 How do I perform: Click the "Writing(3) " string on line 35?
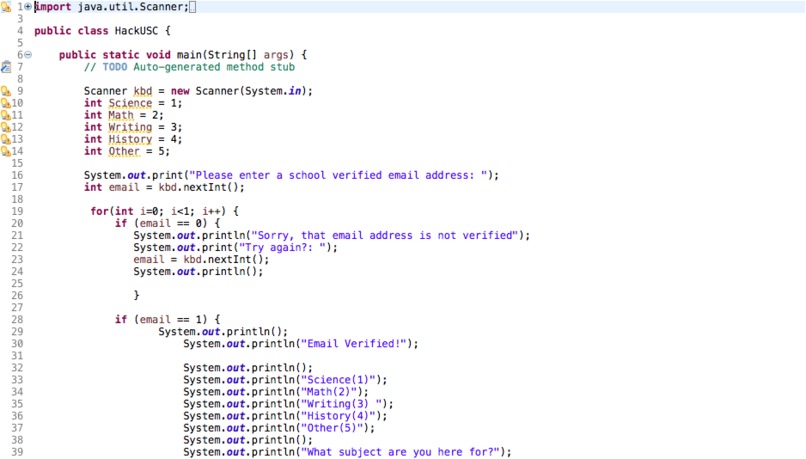tap(341, 403)
